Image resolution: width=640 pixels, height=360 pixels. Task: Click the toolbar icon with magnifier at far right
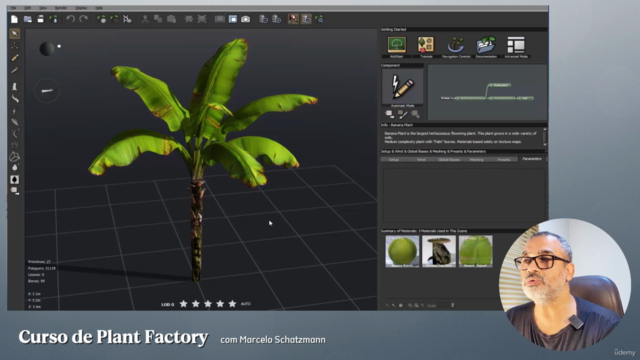(319, 19)
